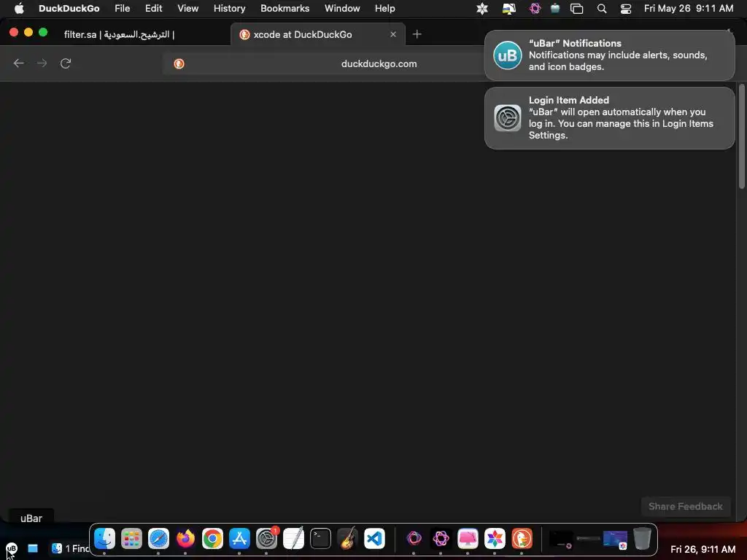
Task: Open the Help menu
Action: 384,8
